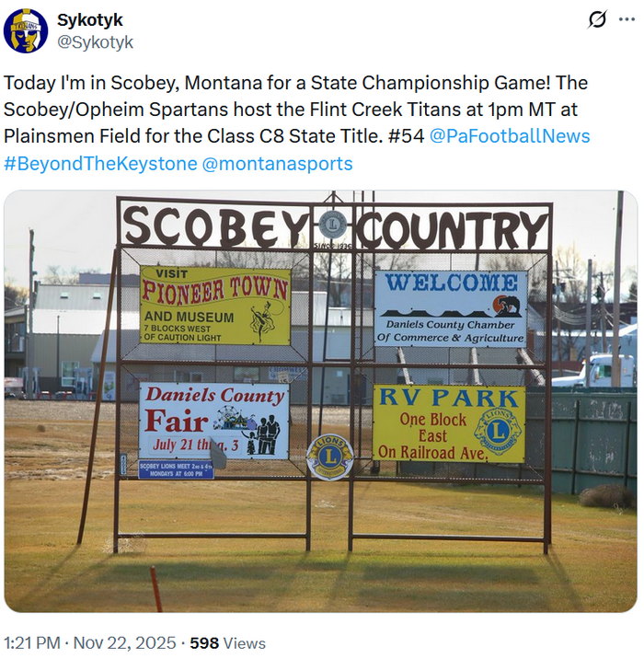This screenshot has width=644, height=659.
Task: Click the small blue Scobey Lions Meet sign
Action: coord(176,469)
